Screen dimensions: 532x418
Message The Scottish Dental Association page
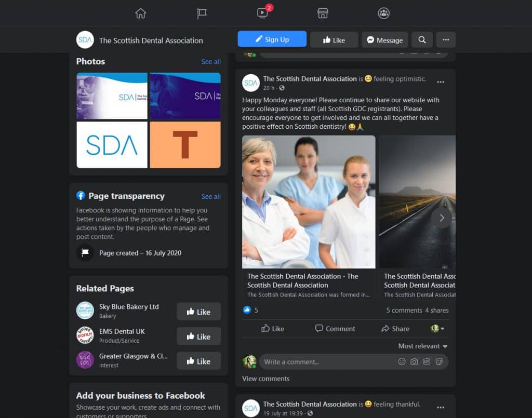pos(385,40)
